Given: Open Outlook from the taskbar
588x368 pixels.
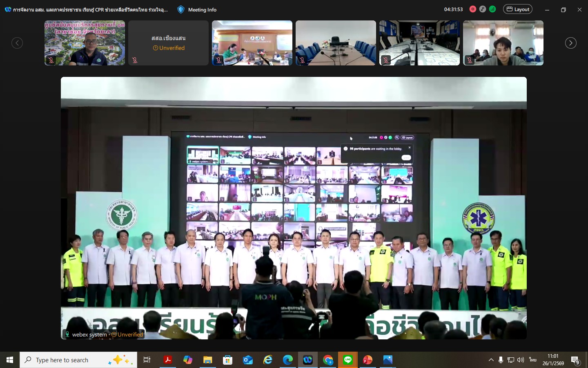Looking at the screenshot, I should coord(248,360).
